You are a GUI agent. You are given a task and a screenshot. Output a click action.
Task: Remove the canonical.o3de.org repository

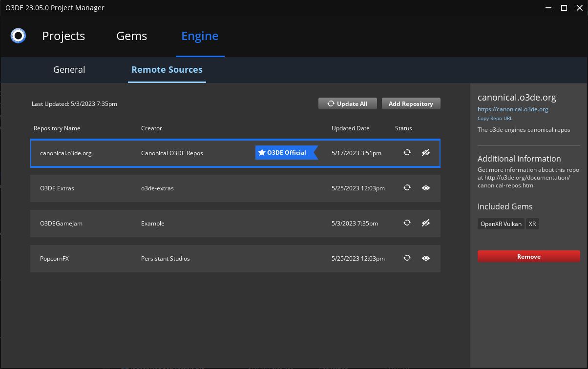[528, 256]
